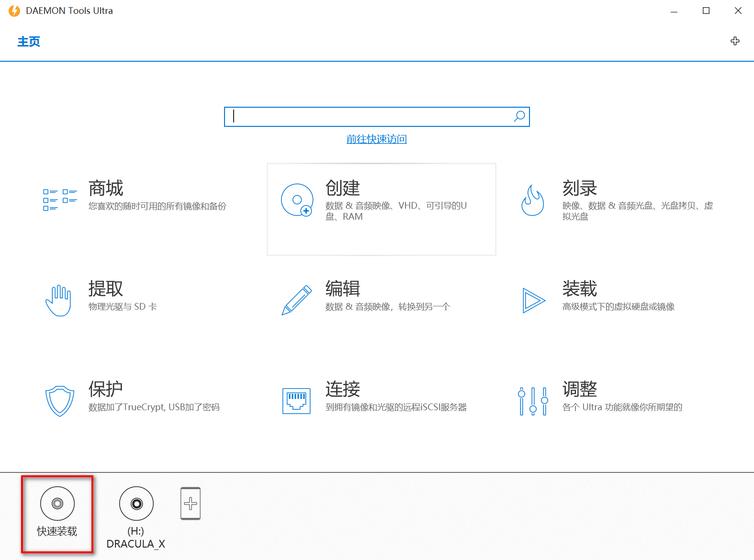Click the 创建 heading text

[x=343, y=188]
